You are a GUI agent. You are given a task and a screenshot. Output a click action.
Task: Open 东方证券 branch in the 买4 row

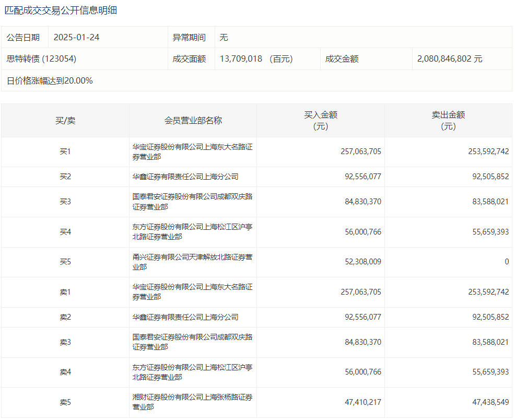click(192, 232)
